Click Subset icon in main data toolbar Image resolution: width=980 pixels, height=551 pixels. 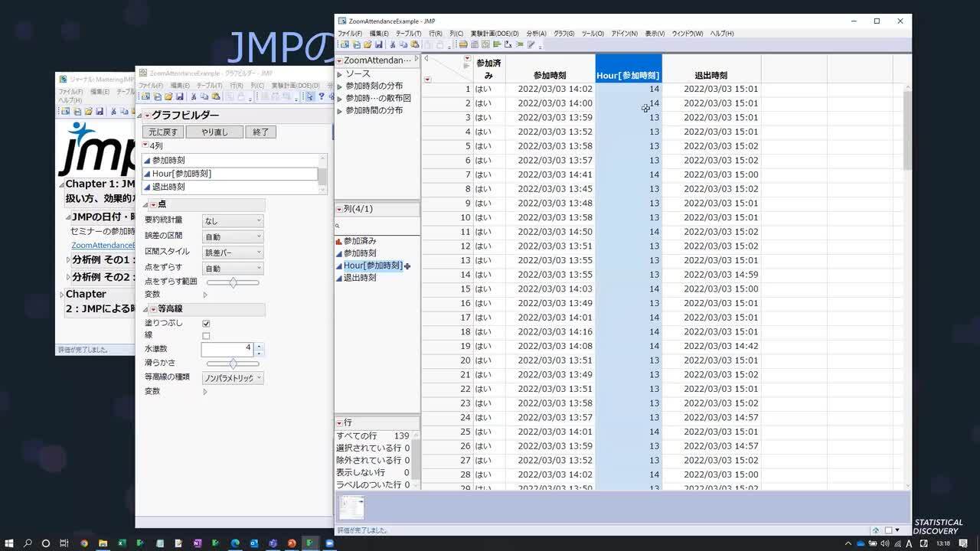475,44
